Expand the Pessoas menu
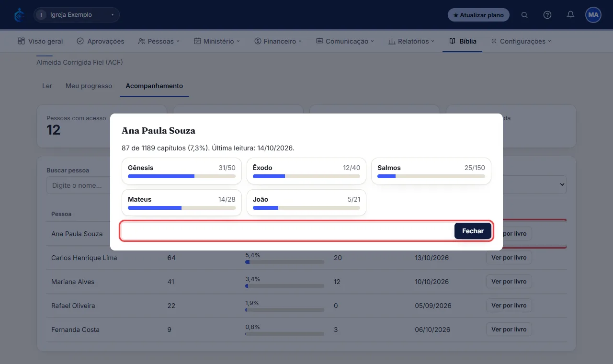This screenshot has width=613, height=364. 159,41
